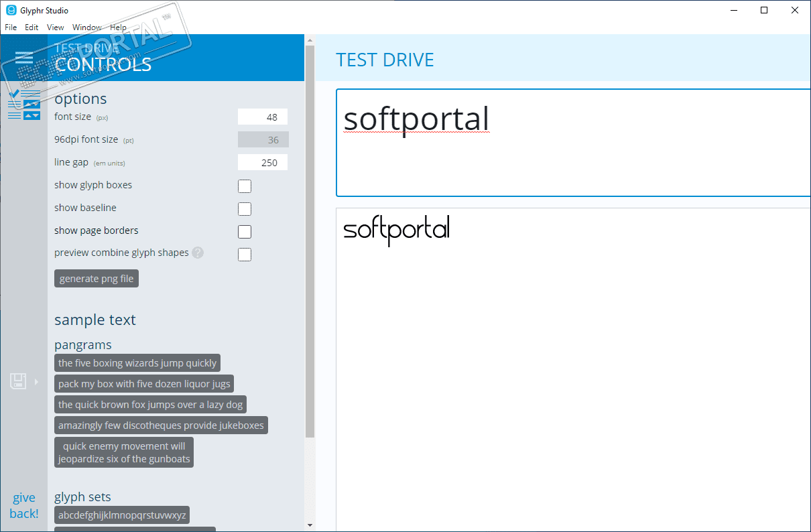Image resolution: width=811 pixels, height=532 pixels.
Task: Enable show page borders
Action: tap(245, 232)
